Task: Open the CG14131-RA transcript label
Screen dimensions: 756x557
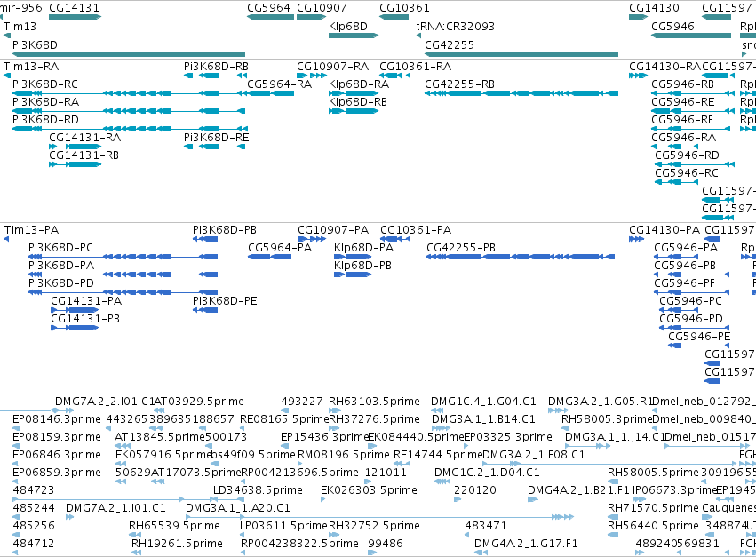Action: point(85,138)
